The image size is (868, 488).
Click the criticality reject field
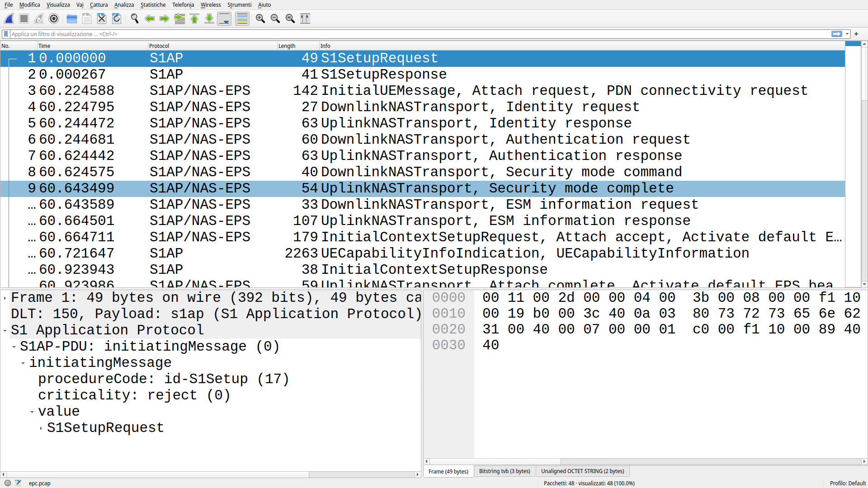tap(134, 395)
